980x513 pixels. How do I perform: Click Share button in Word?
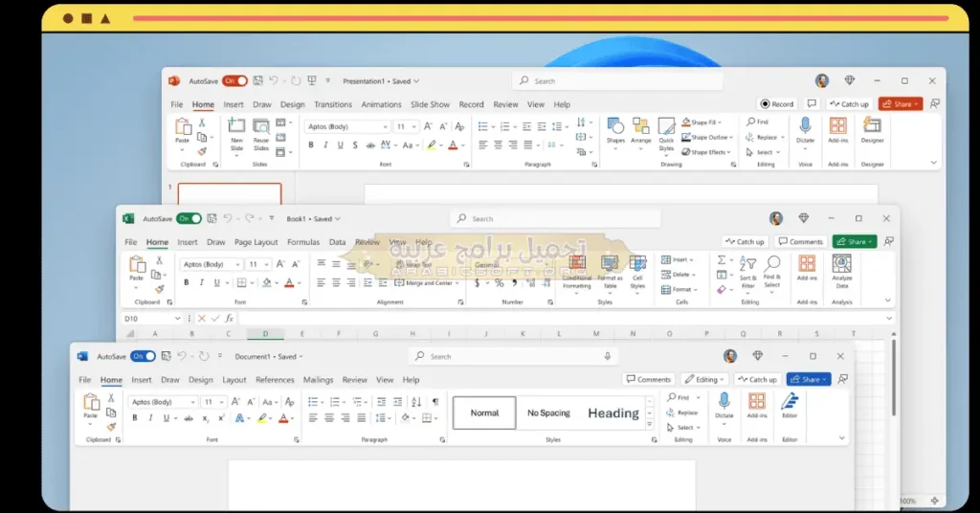click(809, 379)
